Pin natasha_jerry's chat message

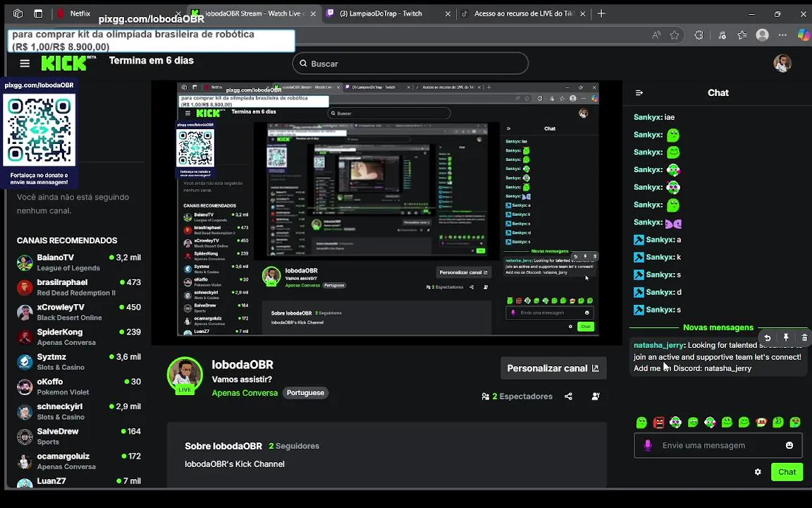pos(786,337)
